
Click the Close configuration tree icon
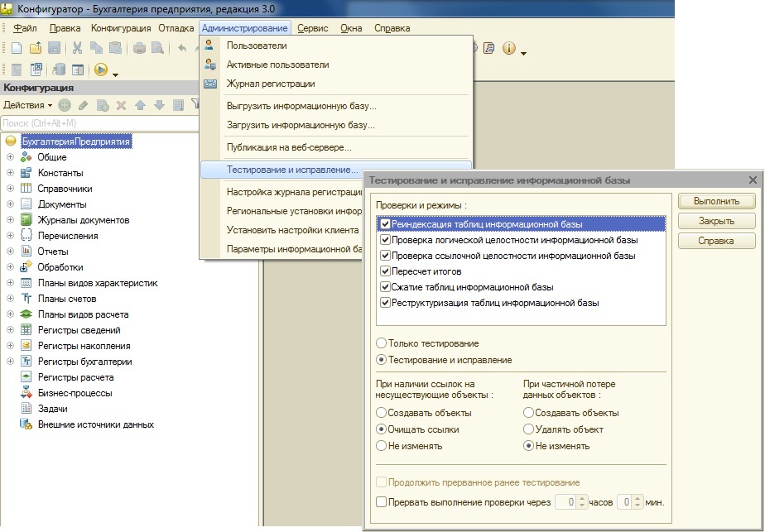pyautogui.click(x=36, y=69)
